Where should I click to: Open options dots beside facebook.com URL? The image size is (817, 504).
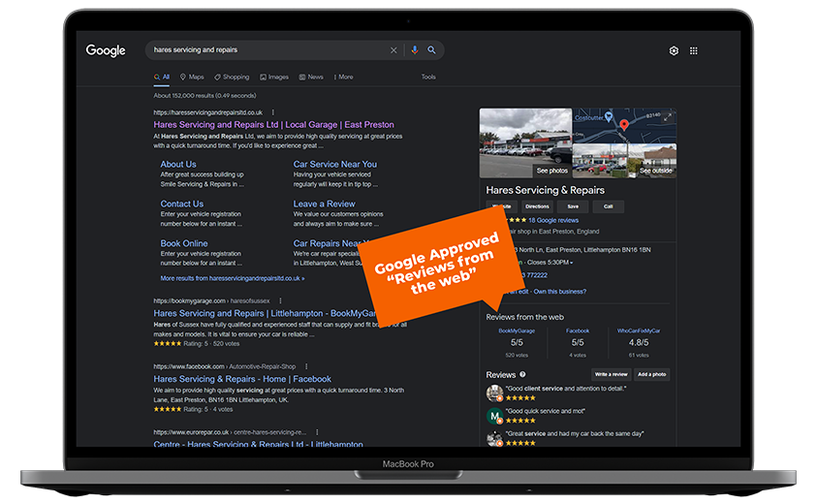[306, 366]
